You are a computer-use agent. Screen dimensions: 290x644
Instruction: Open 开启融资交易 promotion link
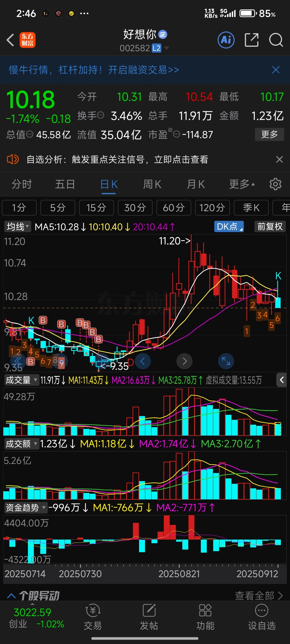point(144,70)
